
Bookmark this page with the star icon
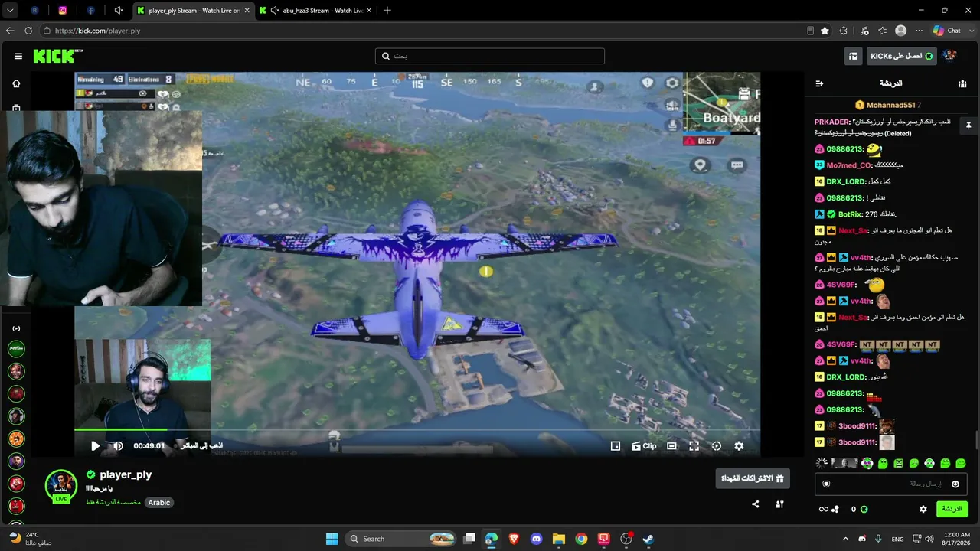[825, 31]
